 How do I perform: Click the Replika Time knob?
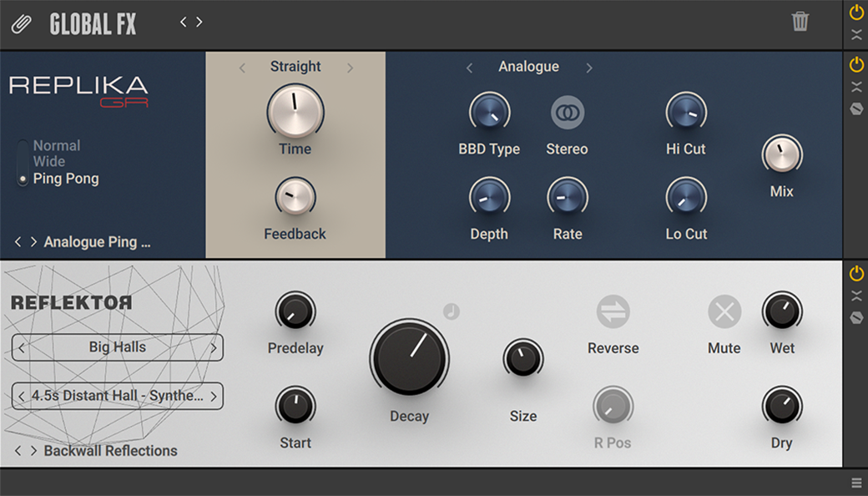[295, 112]
